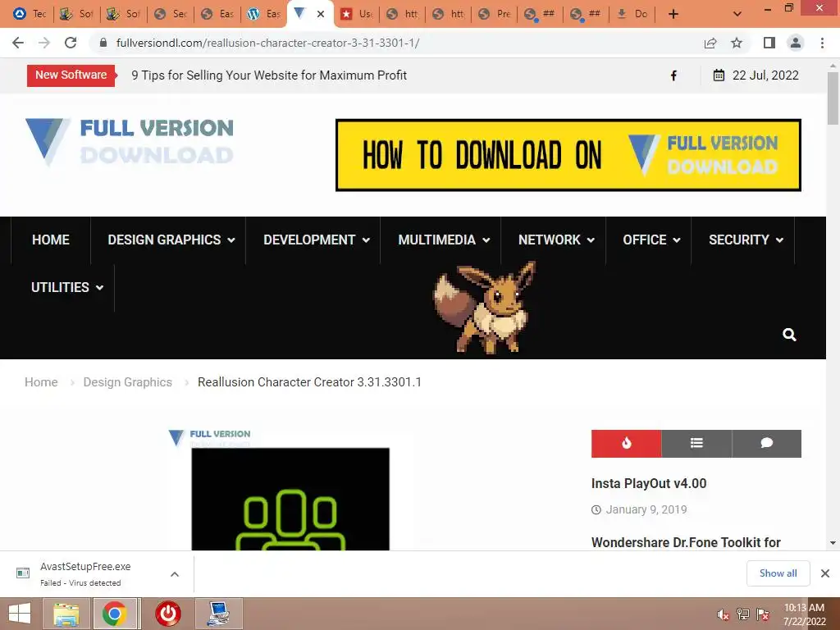Close the active Full Version tab

point(321,14)
